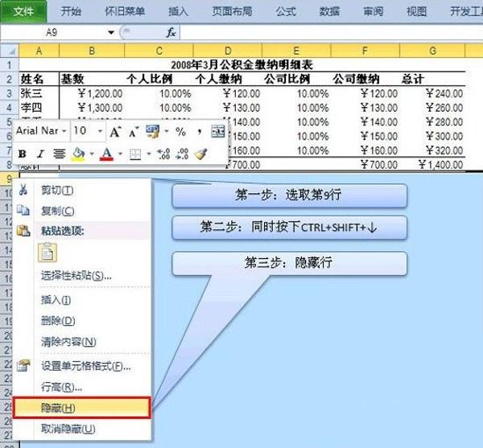Choose 行高(R)... from context menu
The height and width of the screenshot is (448, 483).
pyautogui.click(x=82, y=387)
